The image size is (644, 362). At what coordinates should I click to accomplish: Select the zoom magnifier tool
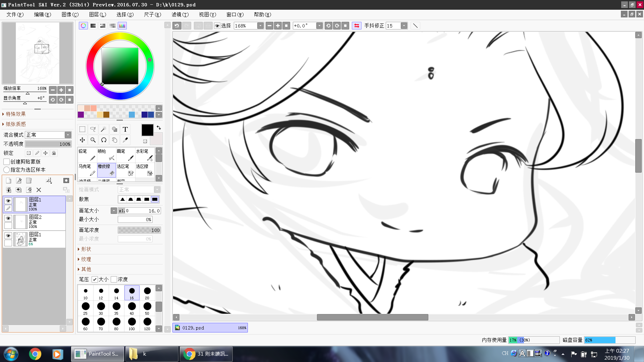coord(93,140)
